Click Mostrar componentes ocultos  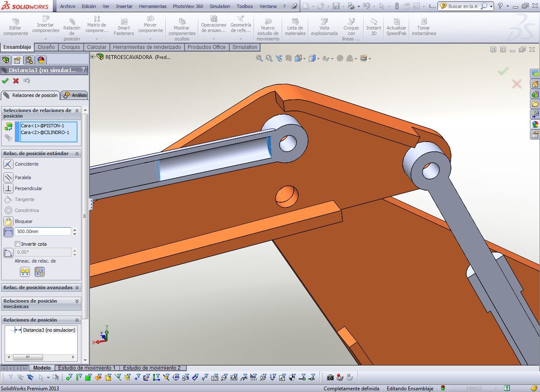182,30
